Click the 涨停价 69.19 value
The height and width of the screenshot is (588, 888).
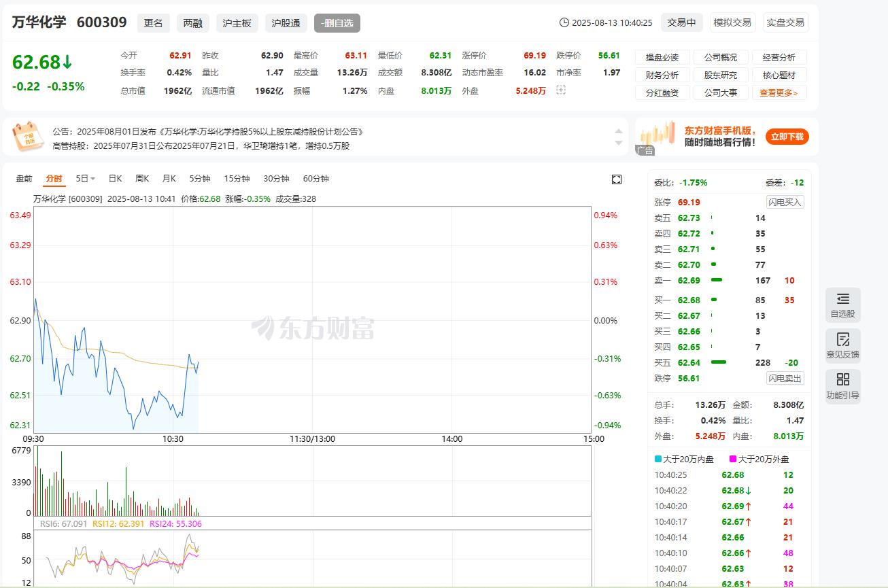tap(535, 55)
